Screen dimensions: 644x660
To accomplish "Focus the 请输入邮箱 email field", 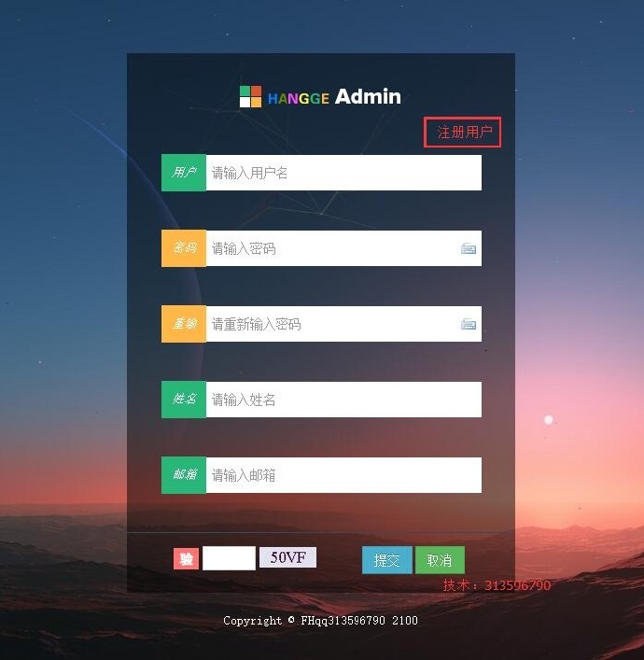I will 343,475.
